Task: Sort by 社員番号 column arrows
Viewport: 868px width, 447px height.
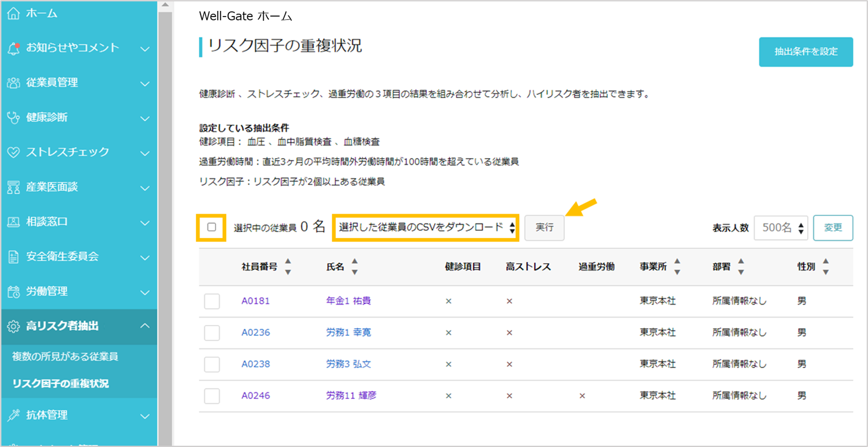Action: coord(288,266)
